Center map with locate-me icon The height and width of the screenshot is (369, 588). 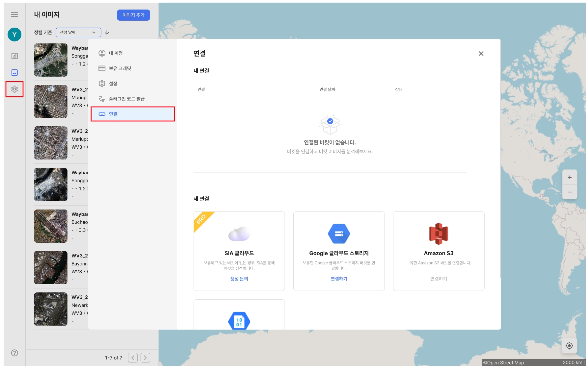[x=569, y=346]
